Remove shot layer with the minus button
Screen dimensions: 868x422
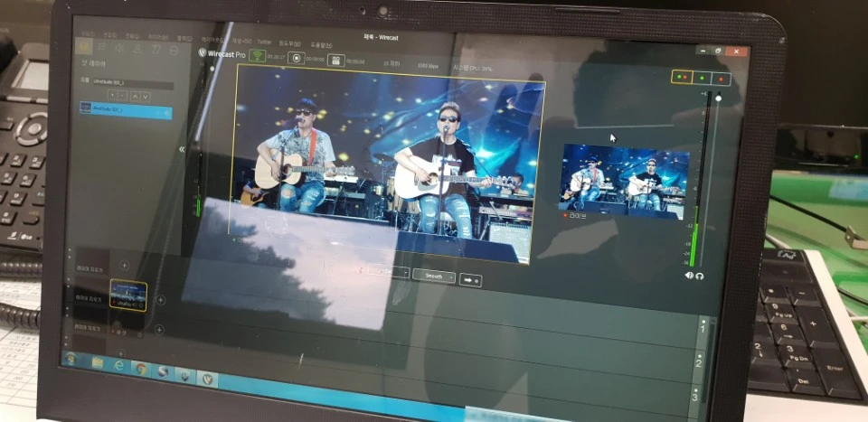(122, 96)
